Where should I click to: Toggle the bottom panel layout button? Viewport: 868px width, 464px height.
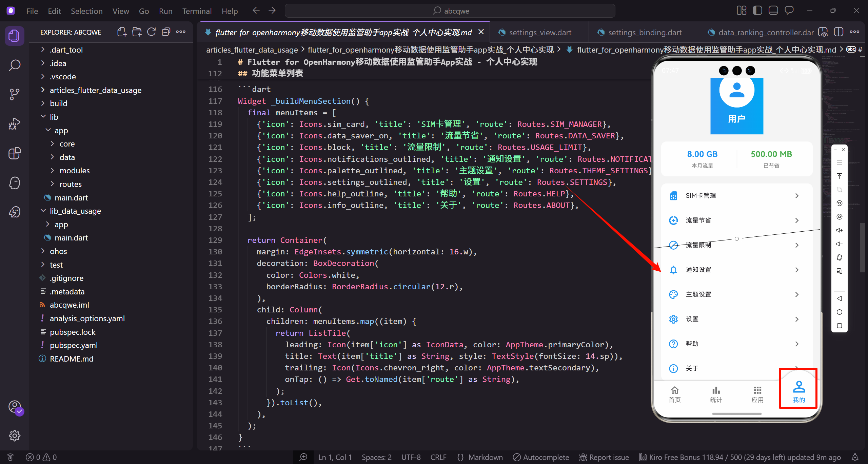[x=773, y=11]
